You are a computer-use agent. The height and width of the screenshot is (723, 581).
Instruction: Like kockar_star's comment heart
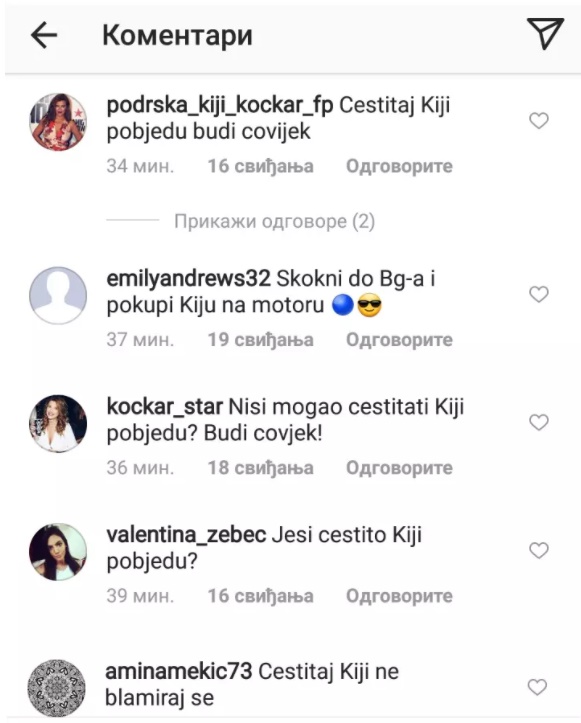pyautogui.click(x=539, y=422)
